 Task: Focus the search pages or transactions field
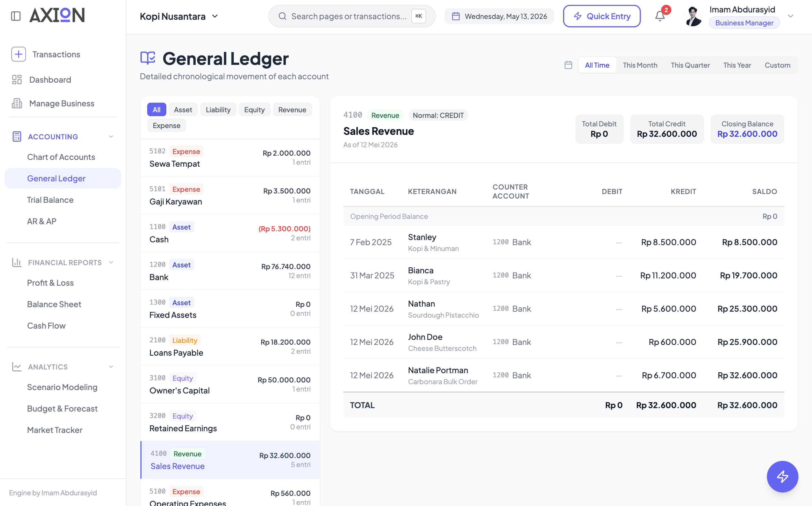pos(352,16)
